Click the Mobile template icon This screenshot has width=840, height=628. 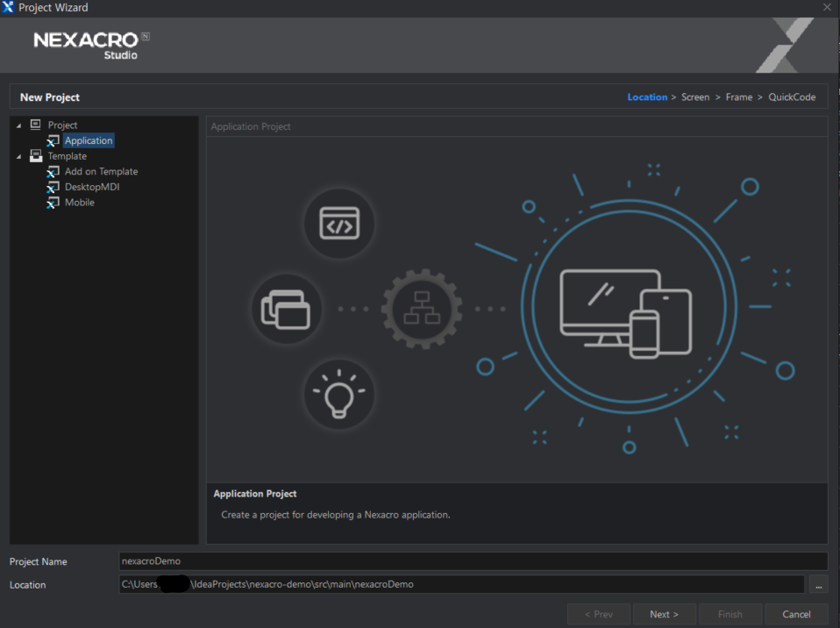click(x=53, y=203)
